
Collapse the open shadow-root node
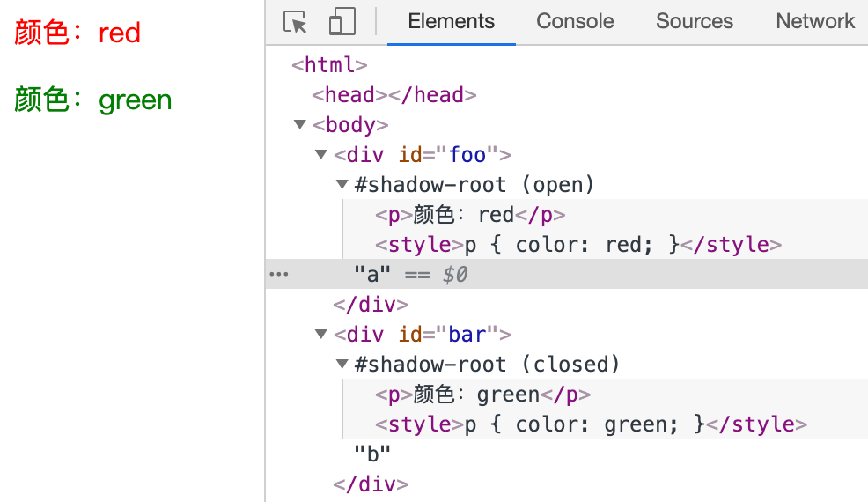click(x=342, y=185)
